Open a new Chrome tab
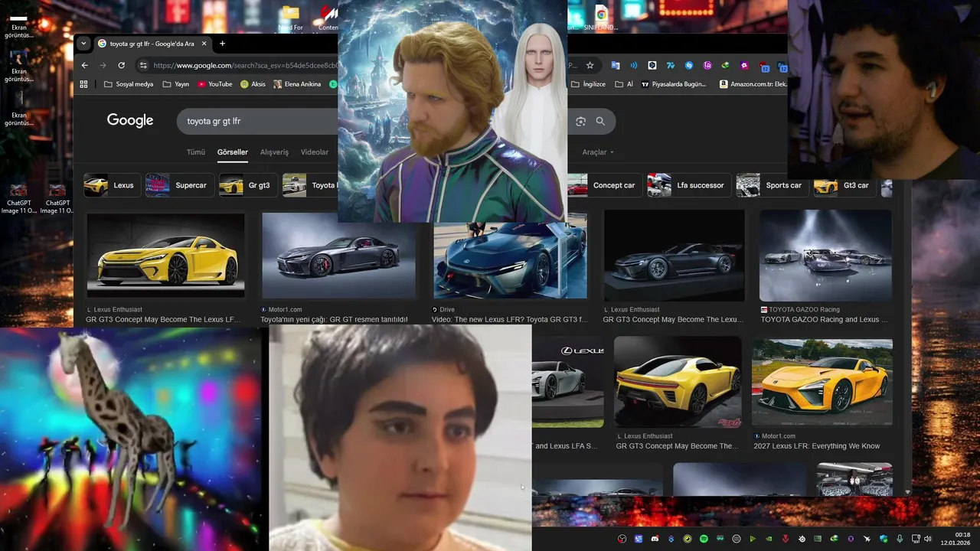Screen dimensions: 980x551 (222, 44)
